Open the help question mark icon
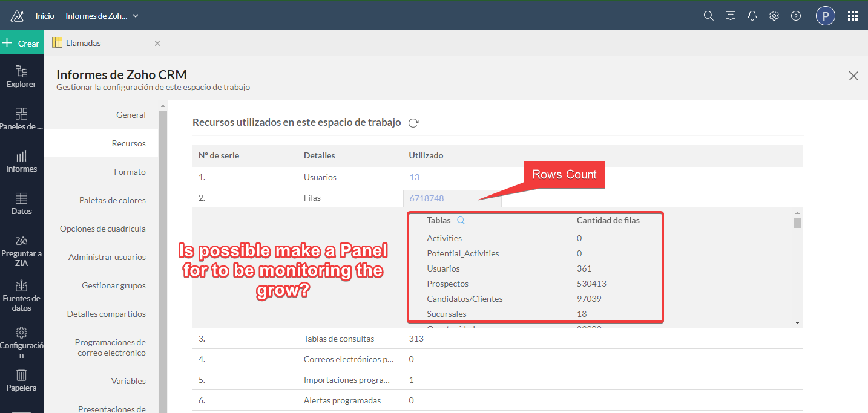Image resolution: width=868 pixels, height=413 pixels. tap(796, 16)
